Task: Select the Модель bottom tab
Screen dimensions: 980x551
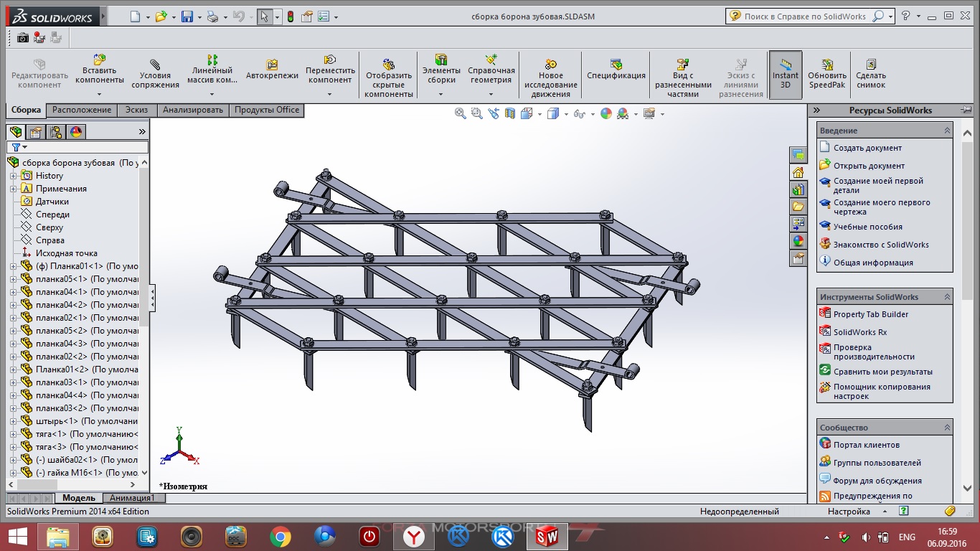Action: pos(79,498)
